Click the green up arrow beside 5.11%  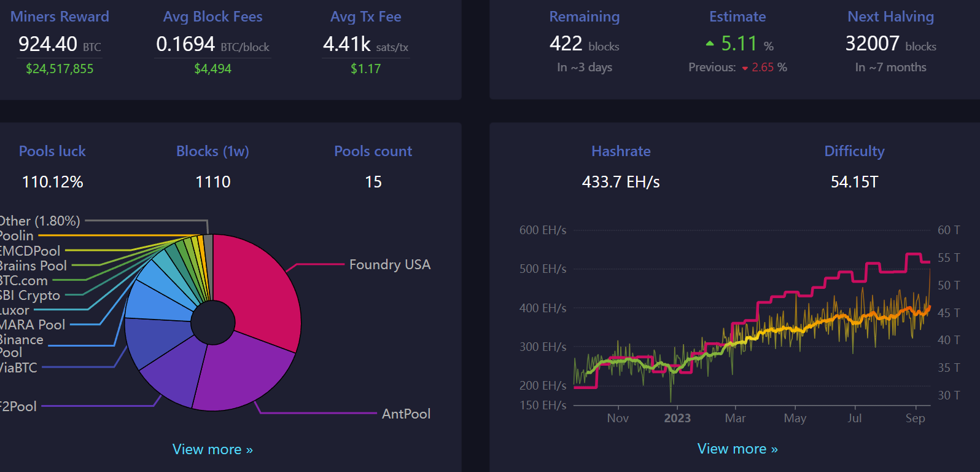pyautogui.click(x=710, y=44)
